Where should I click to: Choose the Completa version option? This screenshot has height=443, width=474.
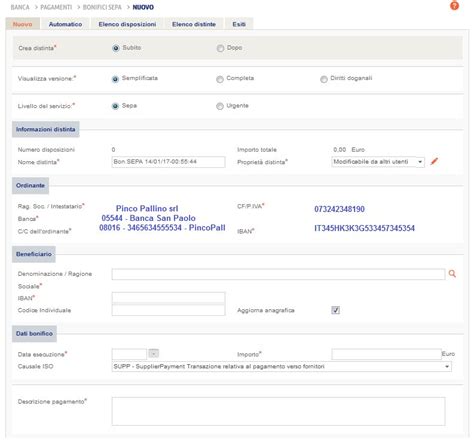[x=220, y=79]
